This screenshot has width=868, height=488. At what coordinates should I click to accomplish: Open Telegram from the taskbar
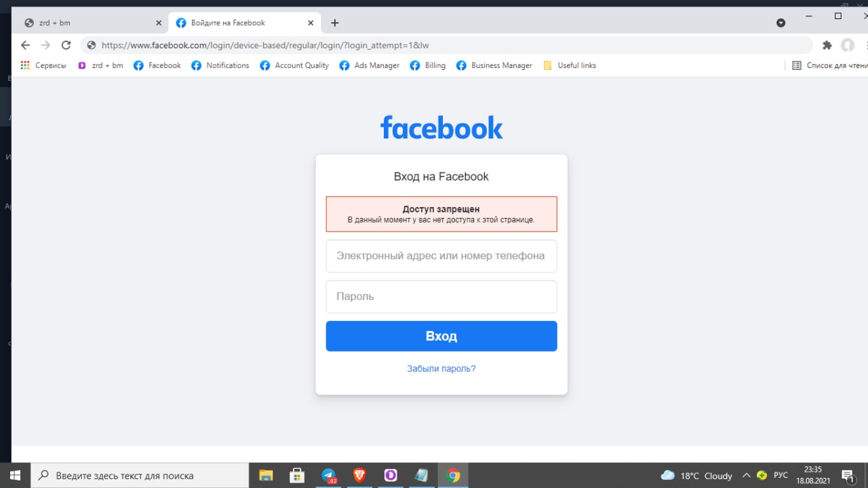coord(329,476)
